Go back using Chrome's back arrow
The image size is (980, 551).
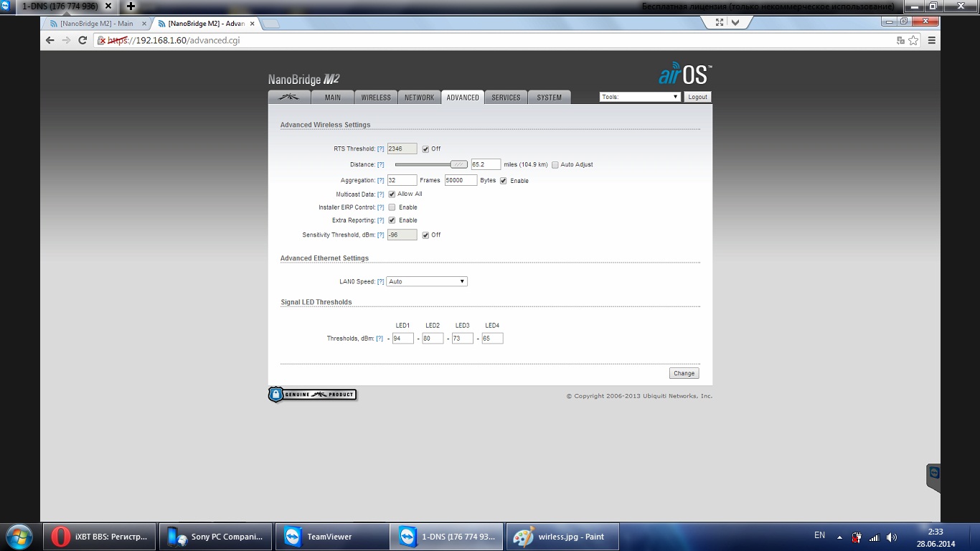coord(50,40)
